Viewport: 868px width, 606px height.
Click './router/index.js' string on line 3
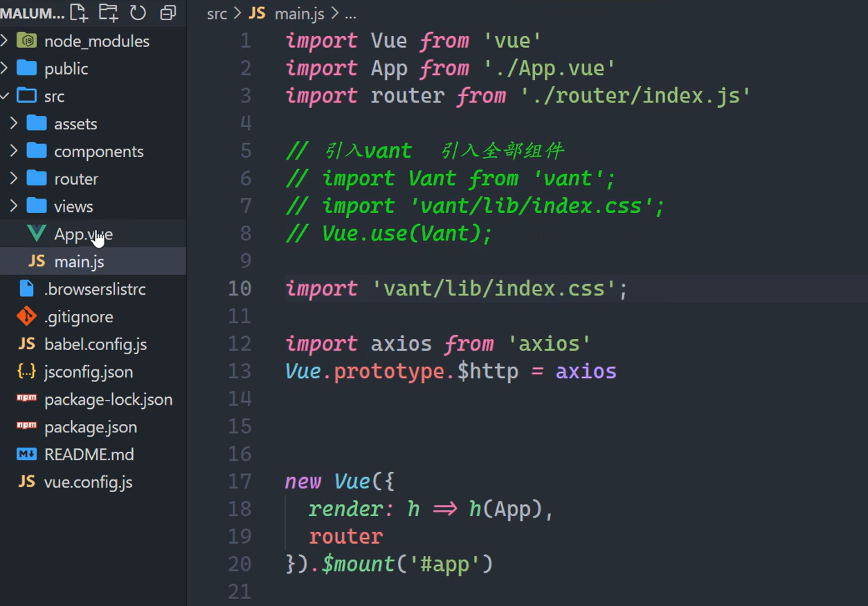click(635, 95)
